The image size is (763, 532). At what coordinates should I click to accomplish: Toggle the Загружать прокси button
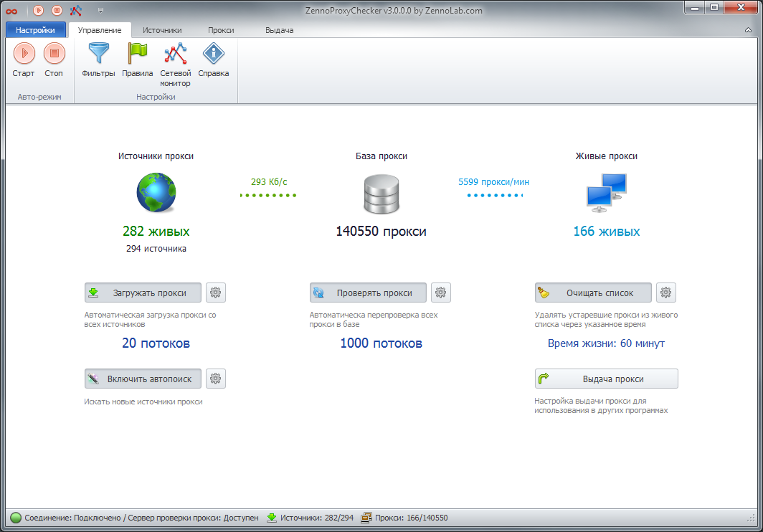click(x=143, y=293)
